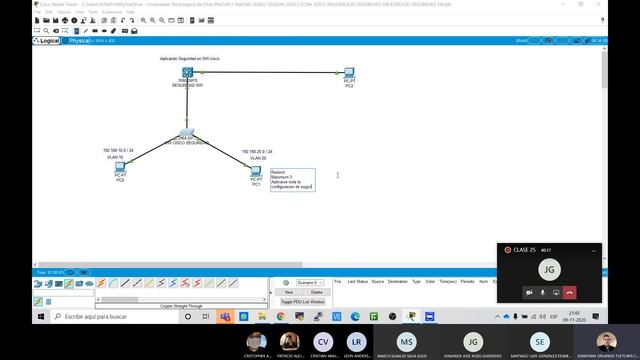The image size is (640, 360).
Task: Open the Help menu
Action: pos(131,12)
